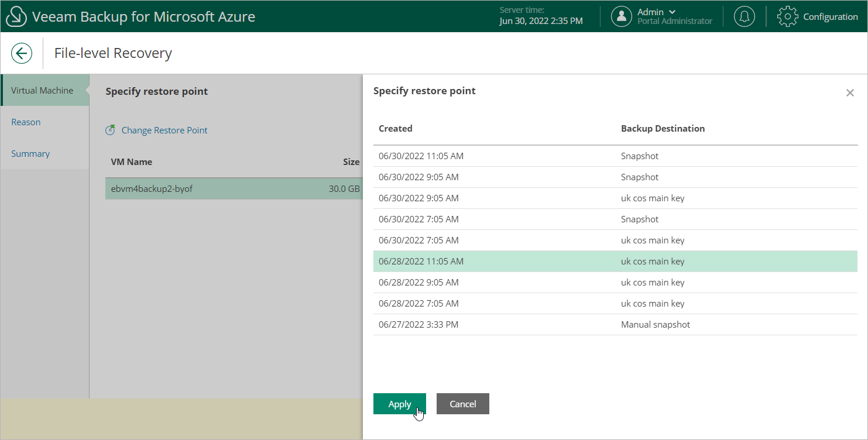
Task: Close the Specify restore point panel
Action: pos(850,93)
